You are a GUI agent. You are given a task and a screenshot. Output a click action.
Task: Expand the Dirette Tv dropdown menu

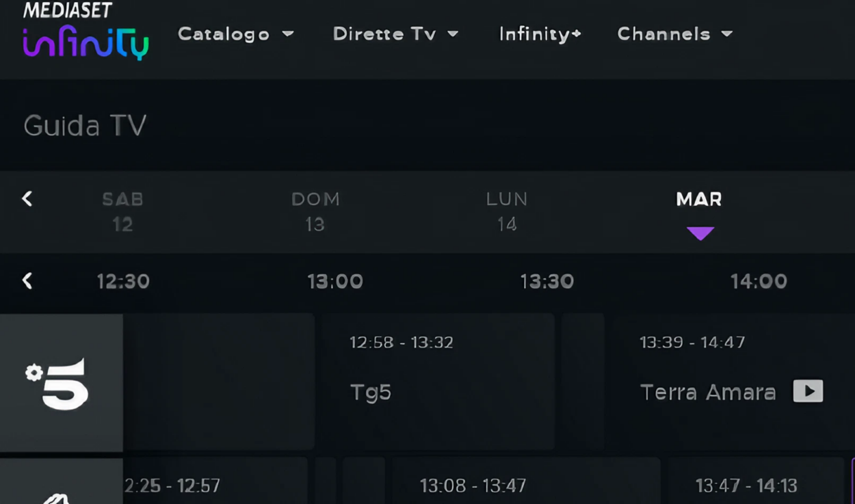[x=395, y=34]
